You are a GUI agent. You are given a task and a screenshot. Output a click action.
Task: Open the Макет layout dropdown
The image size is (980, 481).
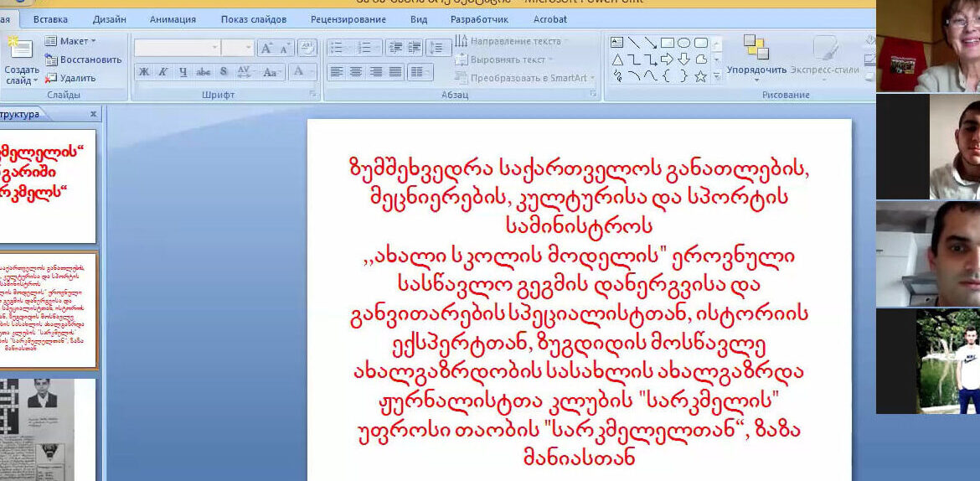tap(70, 41)
